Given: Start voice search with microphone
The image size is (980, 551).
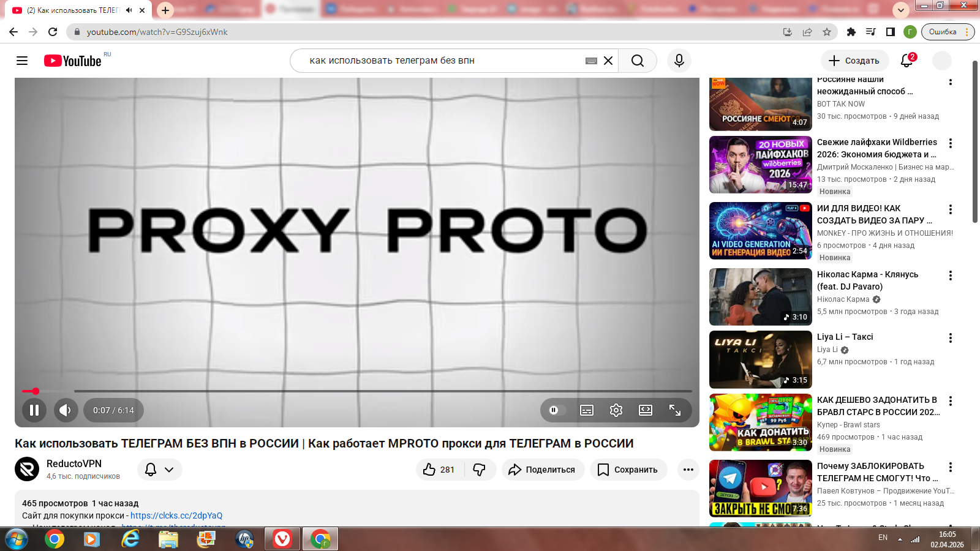Looking at the screenshot, I should tap(679, 61).
